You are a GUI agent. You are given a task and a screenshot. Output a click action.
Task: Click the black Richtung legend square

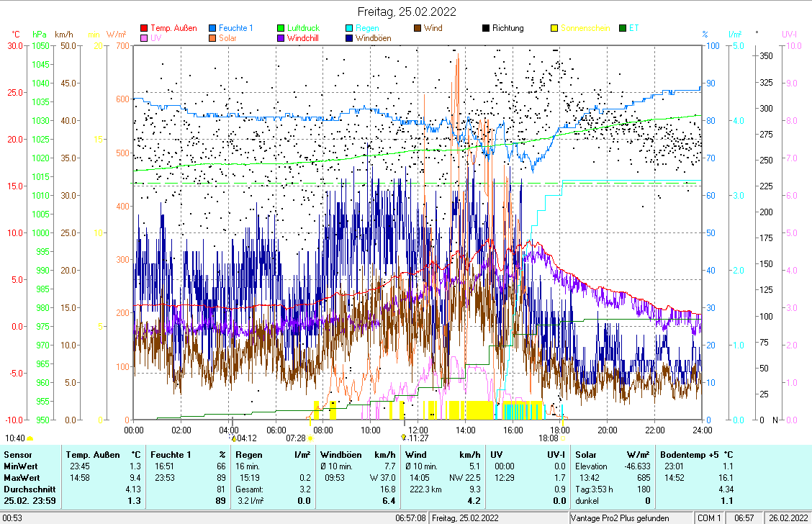click(x=486, y=29)
